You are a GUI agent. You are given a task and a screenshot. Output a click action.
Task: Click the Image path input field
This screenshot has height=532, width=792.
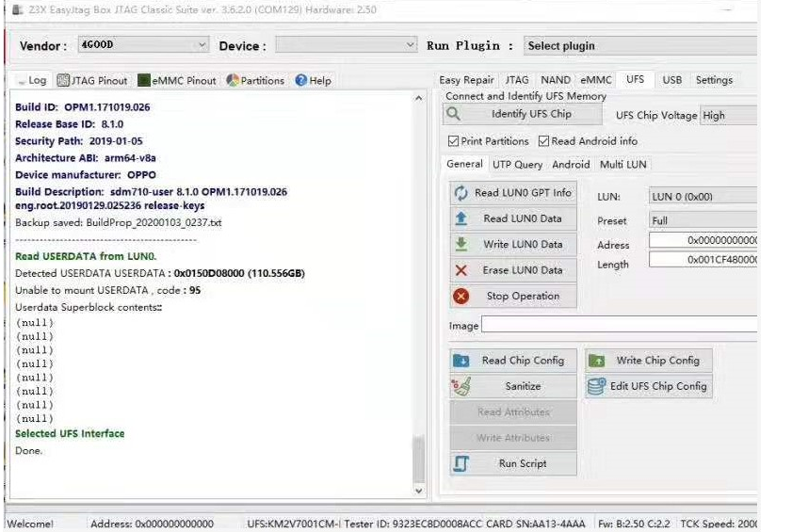pyautogui.click(x=620, y=324)
